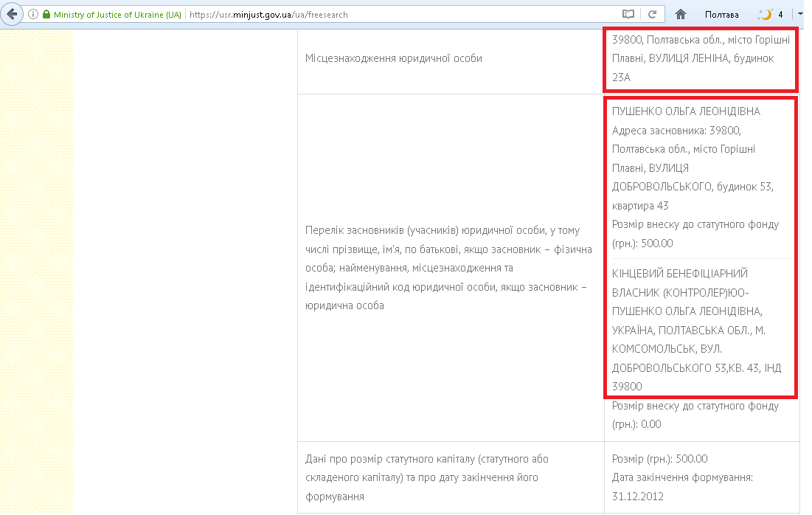Click the Місцезнаходження юридичної особи row label
Screen dimensions: 812x515
tap(394, 58)
